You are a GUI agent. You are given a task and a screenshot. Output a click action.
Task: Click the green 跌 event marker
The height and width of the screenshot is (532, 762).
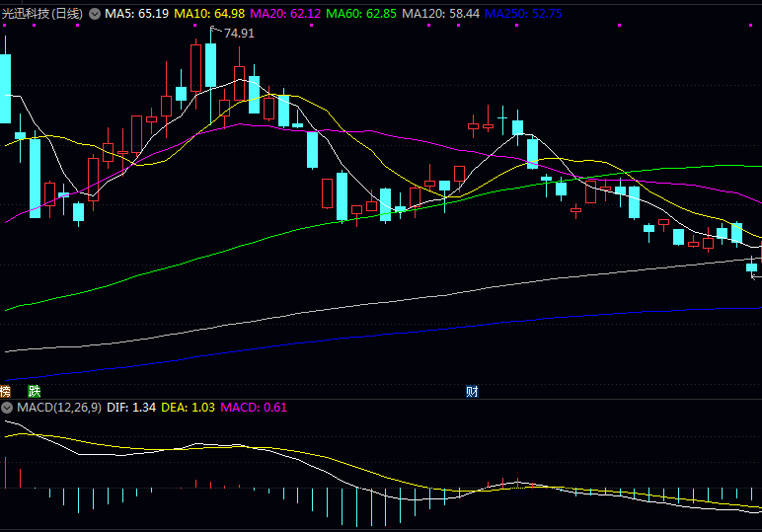coord(34,391)
